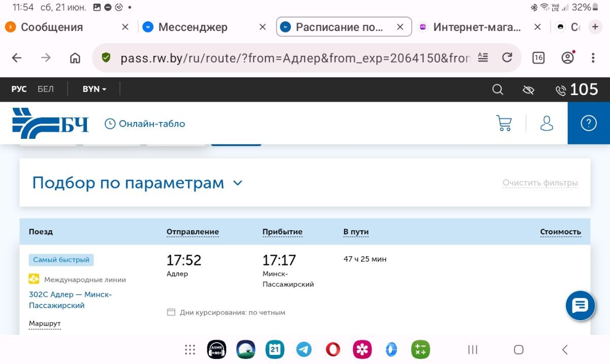610x364 pixels.
Task: Open the user account profile icon
Action: click(546, 123)
